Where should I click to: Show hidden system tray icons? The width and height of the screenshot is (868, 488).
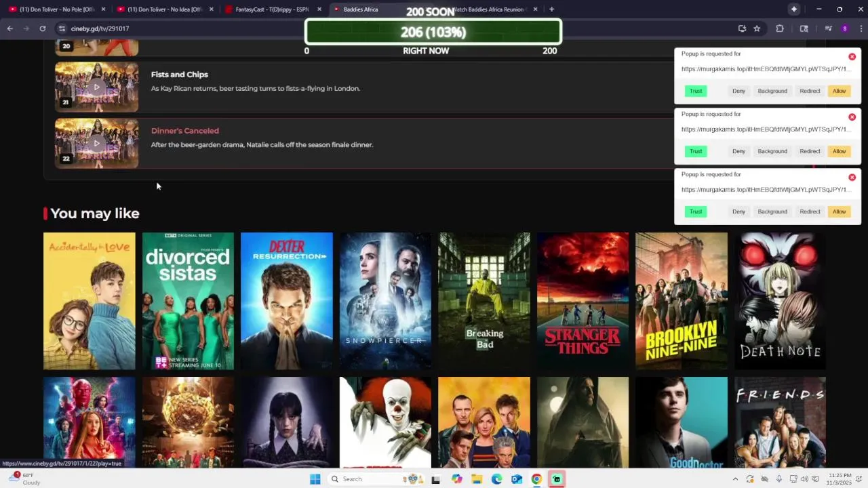click(735, 479)
